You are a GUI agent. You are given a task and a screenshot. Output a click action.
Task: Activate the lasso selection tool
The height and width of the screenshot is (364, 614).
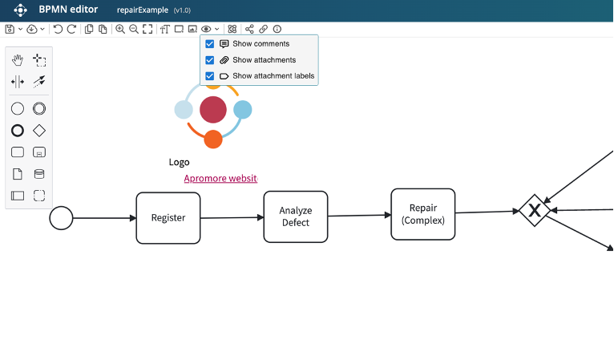click(x=39, y=60)
